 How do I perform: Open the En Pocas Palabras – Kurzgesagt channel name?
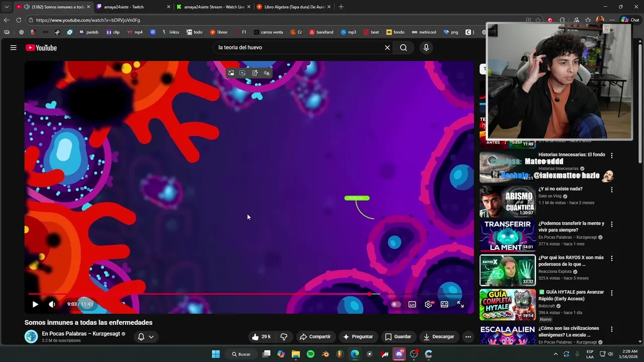coord(81,333)
